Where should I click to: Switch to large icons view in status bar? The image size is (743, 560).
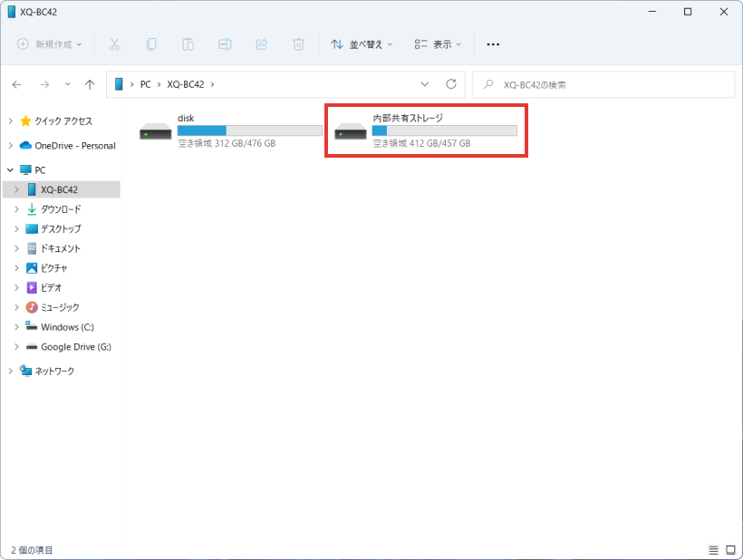coord(730,550)
